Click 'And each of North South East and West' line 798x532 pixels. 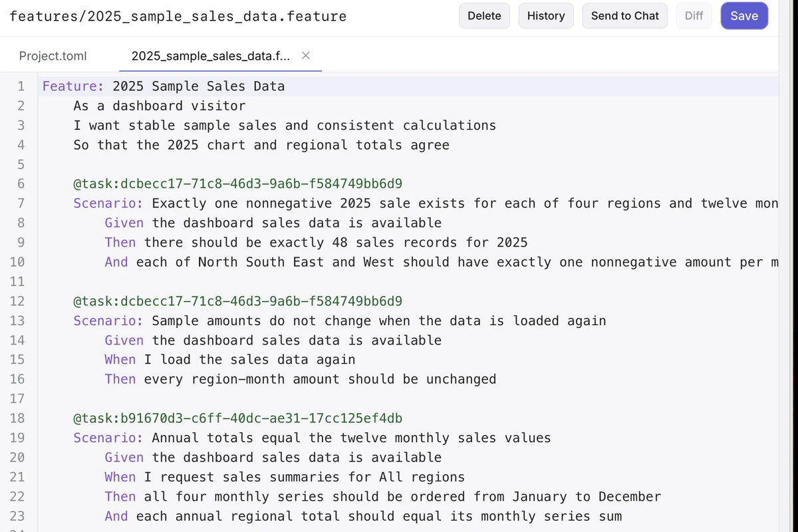pyautogui.click(x=442, y=262)
